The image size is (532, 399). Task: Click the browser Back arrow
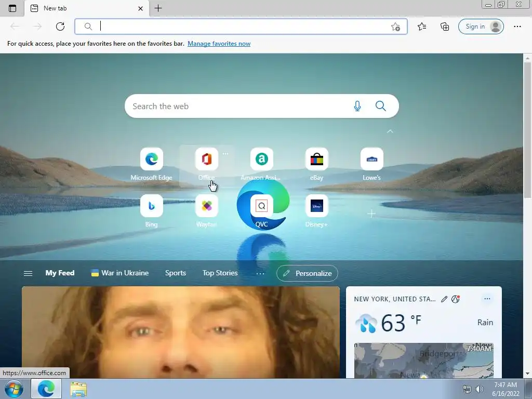click(x=15, y=26)
